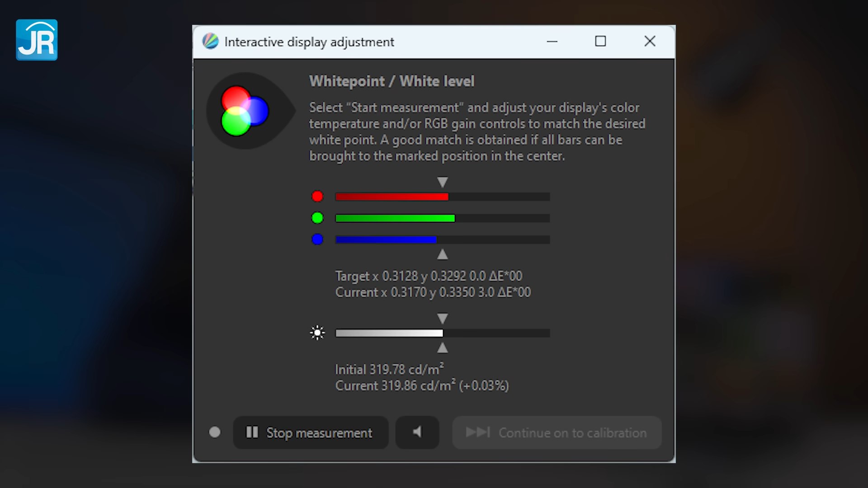
Task: Click the JR logo in corner
Action: 37,40
